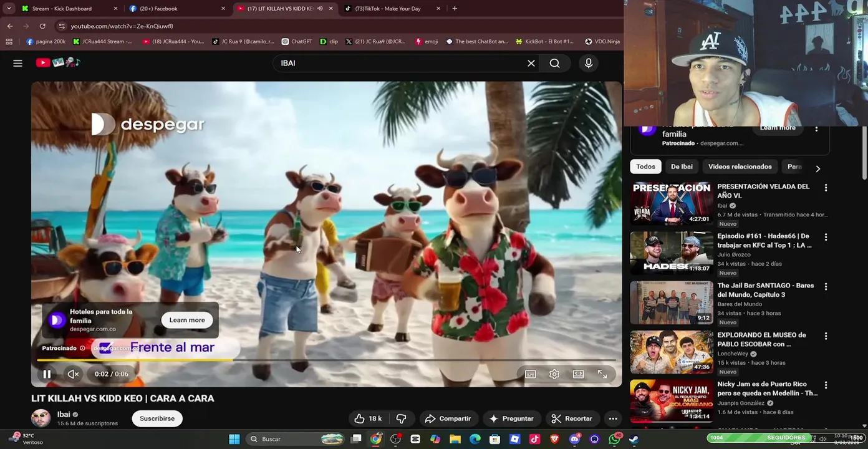Seek using the video progress bar
This screenshot has width=868, height=449.
point(326,360)
